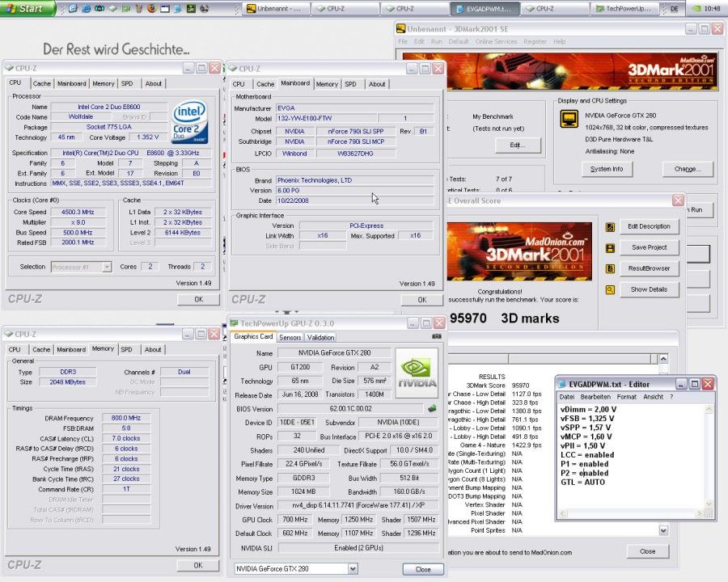Click the GPU-Z Driver Version field
Image resolution: width=728 pixels, height=582 pixels.
pos(358,505)
